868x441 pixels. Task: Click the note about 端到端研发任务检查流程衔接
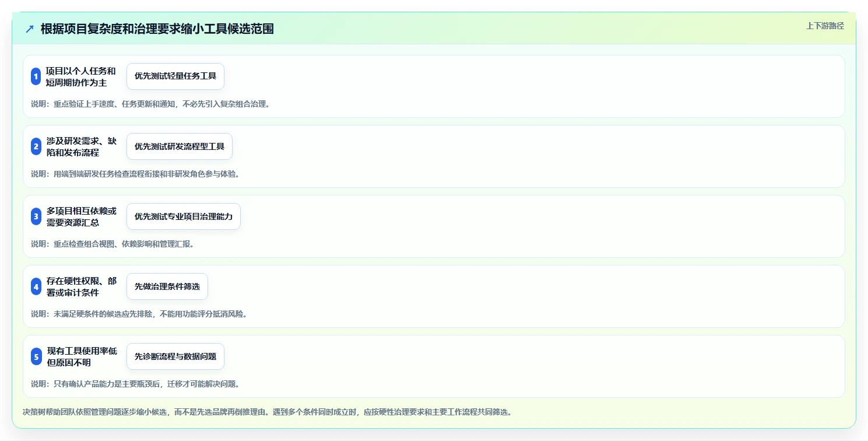click(135, 174)
